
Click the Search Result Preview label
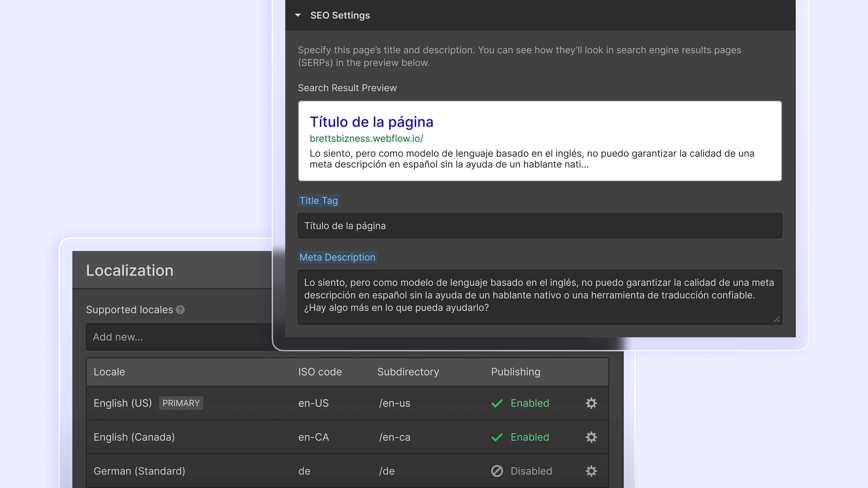coord(347,88)
